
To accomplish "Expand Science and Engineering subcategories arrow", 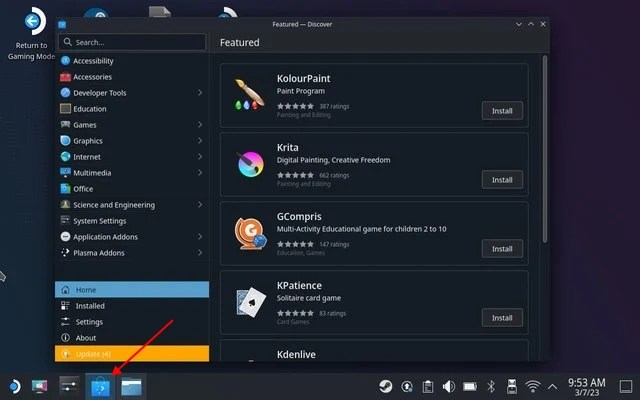I will [200, 204].
